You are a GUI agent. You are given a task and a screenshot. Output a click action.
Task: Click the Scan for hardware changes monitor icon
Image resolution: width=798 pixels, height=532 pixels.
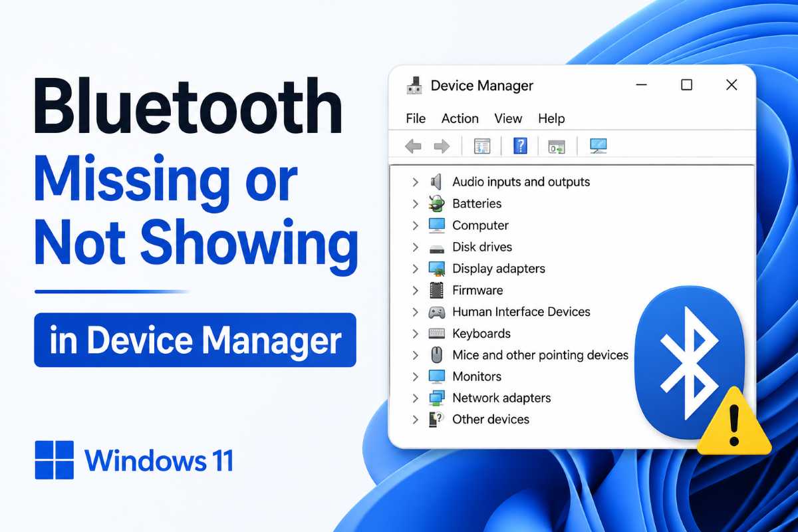pyautogui.click(x=598, y=146)
